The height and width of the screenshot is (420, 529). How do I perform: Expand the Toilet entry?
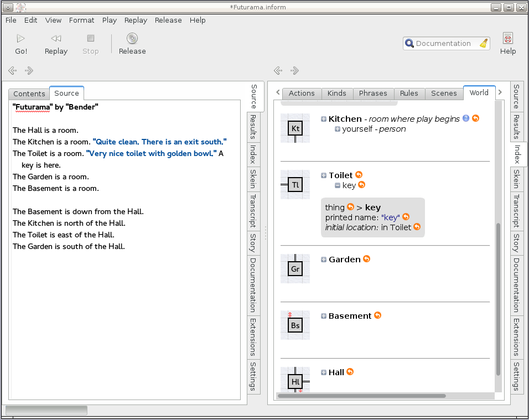coord(324,175)
